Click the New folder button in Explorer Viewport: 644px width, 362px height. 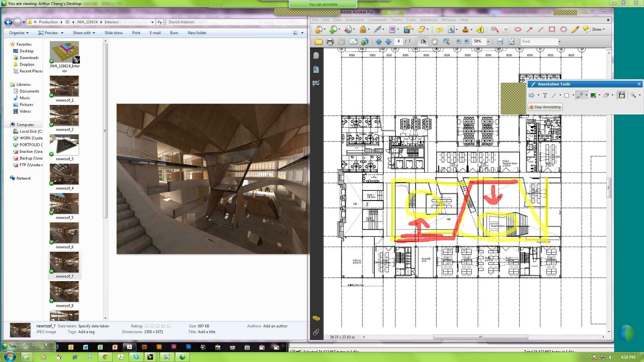pos(197,33)
